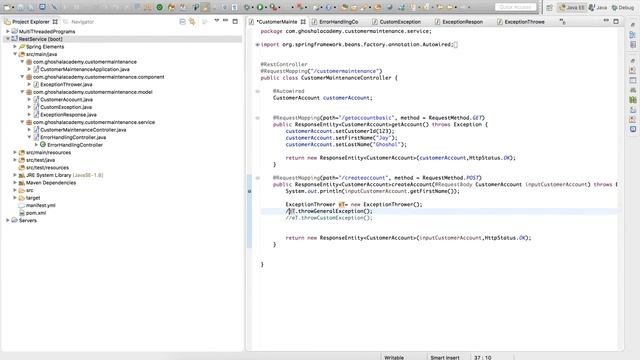Expand Maven Dependencies node
The image size is (640, 360).
pos(15,182)
